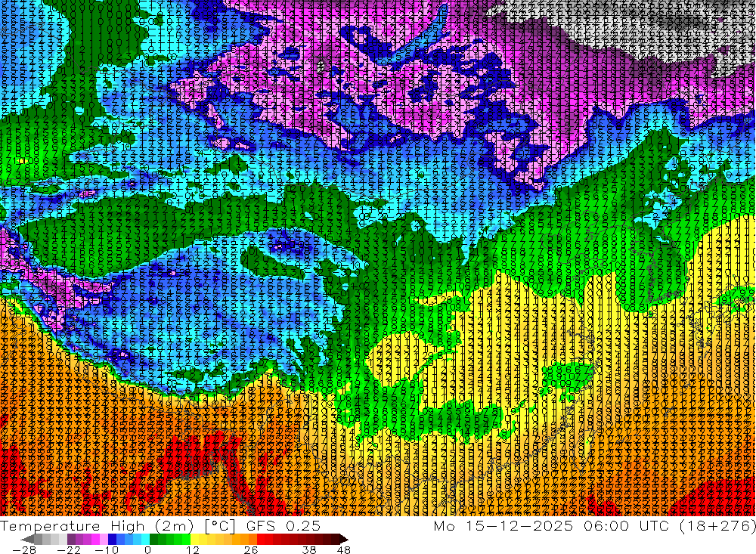Image resolution: width=756 pixels, height=554 pixels.
Task: Click the "48" legend value
Action: pos(343,549)
